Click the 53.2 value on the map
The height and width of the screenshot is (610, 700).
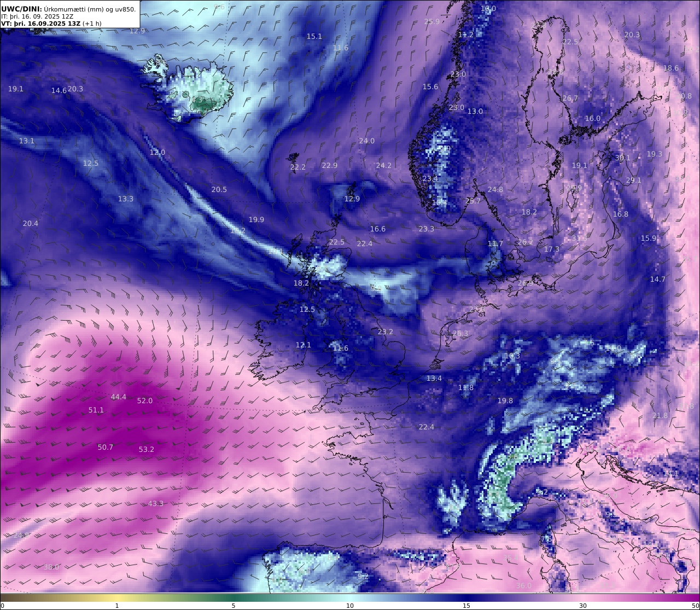(146, 449)
